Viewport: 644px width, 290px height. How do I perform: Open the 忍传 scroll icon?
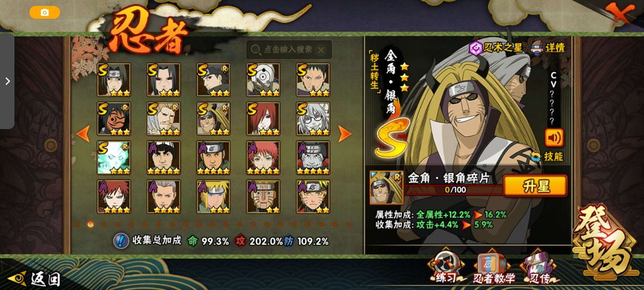(539, 269)
